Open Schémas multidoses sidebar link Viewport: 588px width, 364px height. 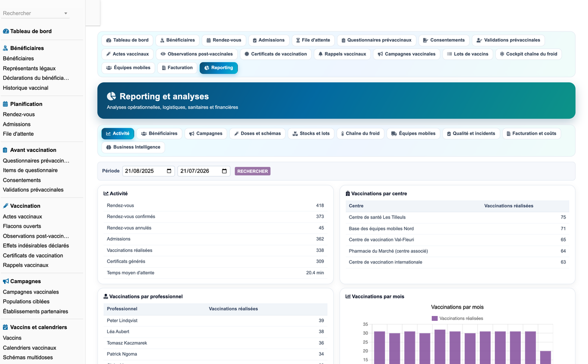tap(28, 357)
